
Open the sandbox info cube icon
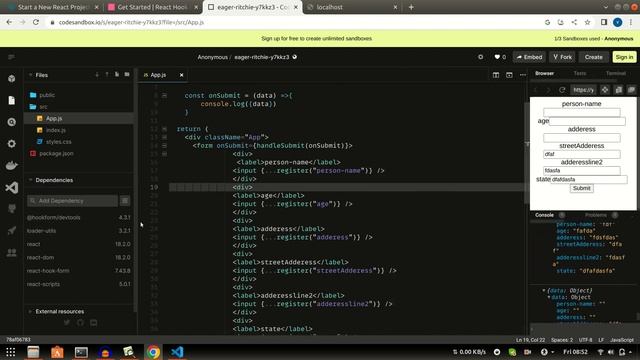click(11, 78)
